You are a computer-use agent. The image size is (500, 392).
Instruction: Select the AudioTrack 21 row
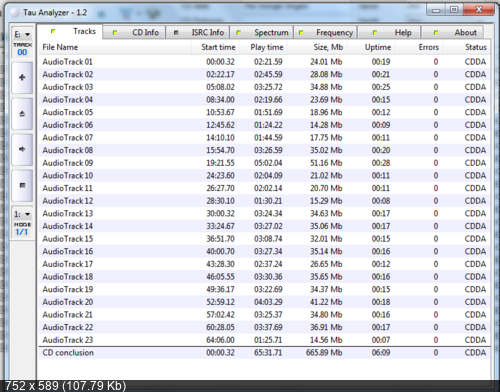coord(264,315)
